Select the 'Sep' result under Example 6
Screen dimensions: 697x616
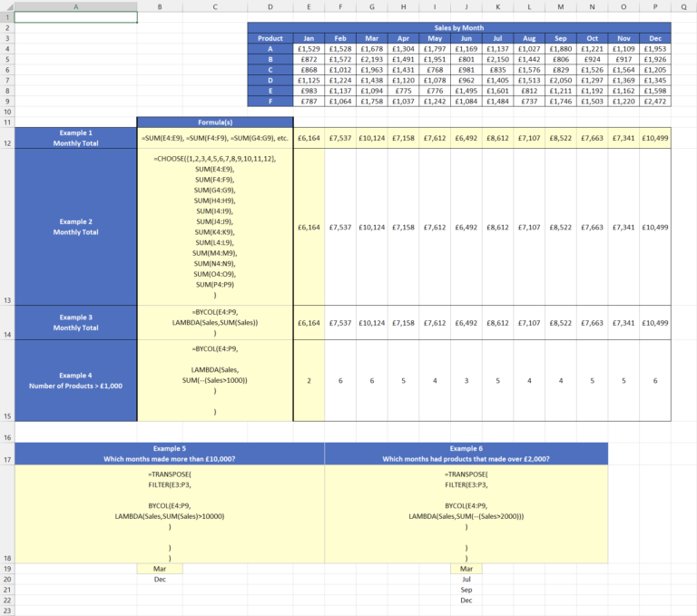[466, 589]
